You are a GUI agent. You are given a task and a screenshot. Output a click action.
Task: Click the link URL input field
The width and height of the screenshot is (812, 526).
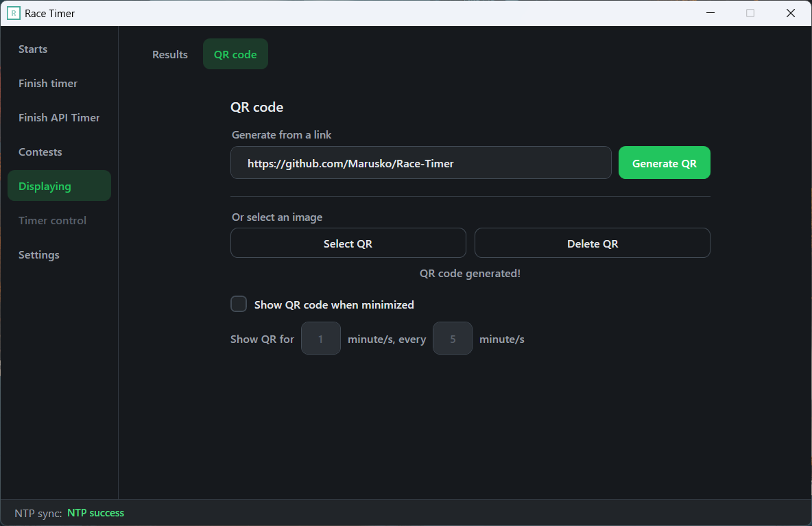coord(420,163)
